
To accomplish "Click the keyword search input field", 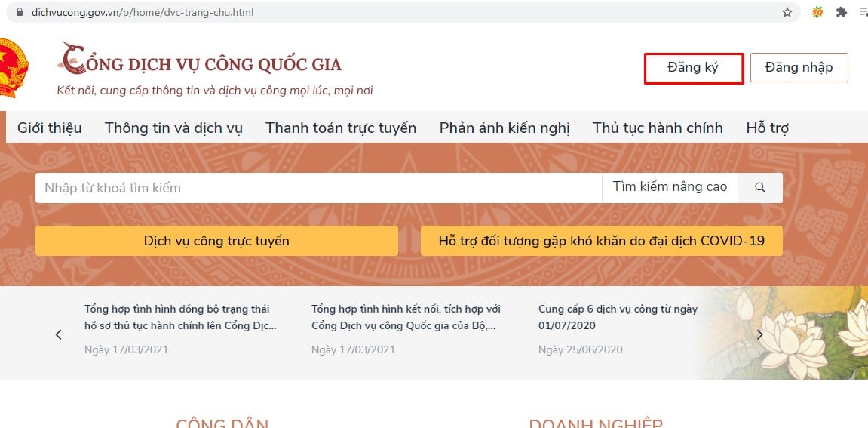I will click(x=318, y=188).
